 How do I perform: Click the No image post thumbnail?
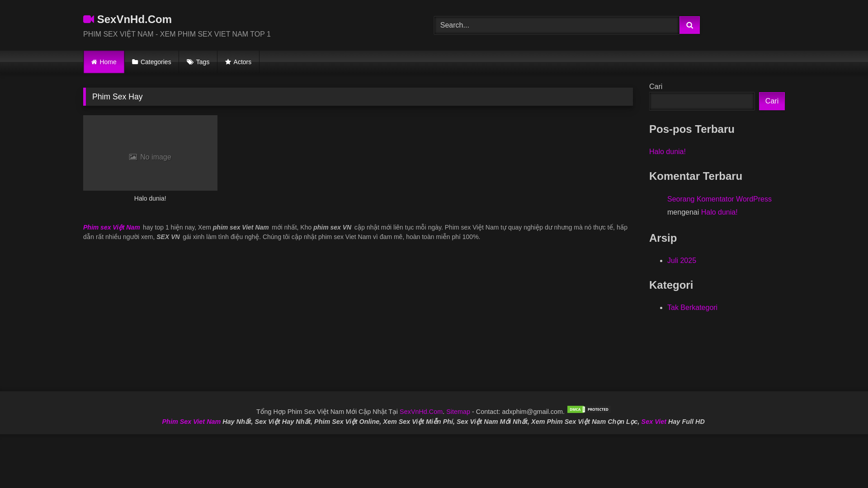click(150, 153)
